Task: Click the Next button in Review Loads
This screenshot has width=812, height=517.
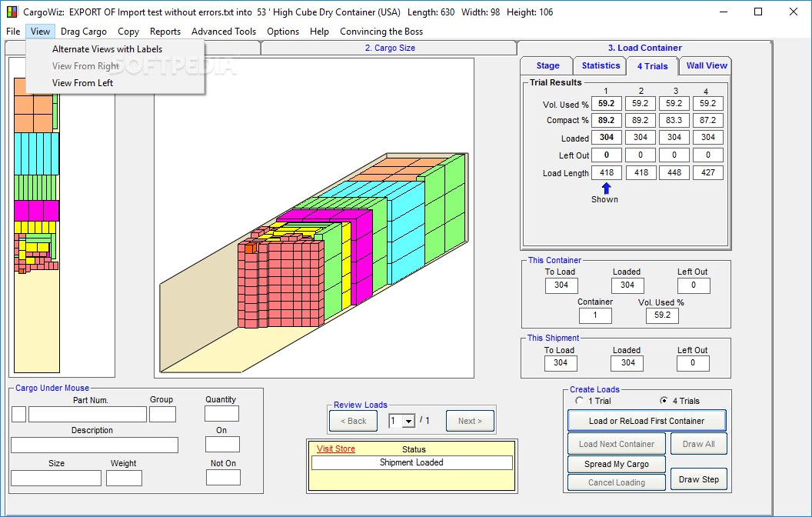Action: (x=470, y=421)
